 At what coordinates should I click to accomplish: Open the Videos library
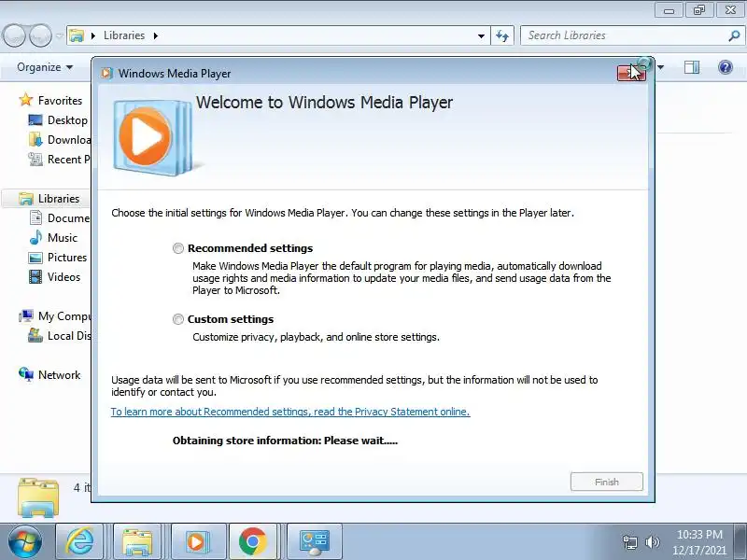(x=63, y=277)
